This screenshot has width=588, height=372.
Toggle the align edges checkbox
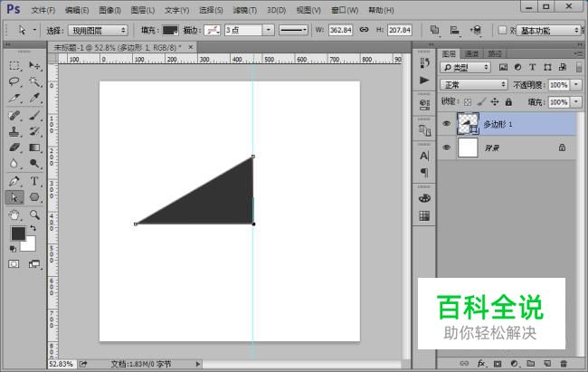click(503, 30)
